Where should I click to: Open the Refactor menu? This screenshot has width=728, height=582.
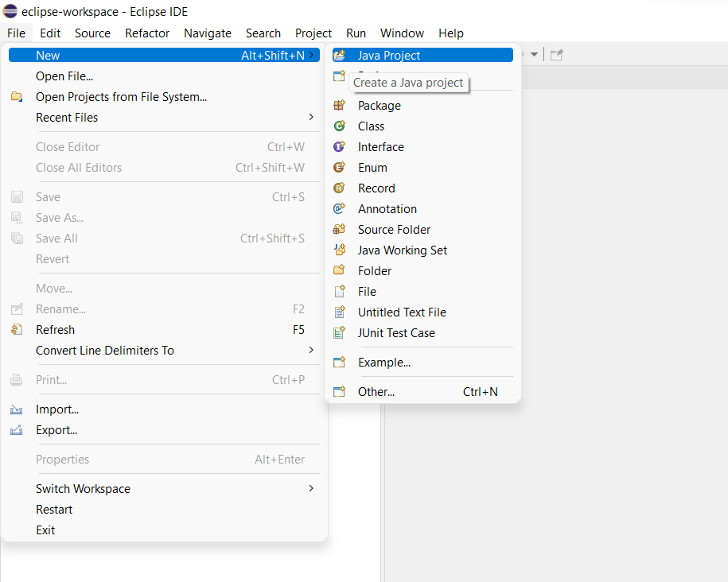point(147,33)
